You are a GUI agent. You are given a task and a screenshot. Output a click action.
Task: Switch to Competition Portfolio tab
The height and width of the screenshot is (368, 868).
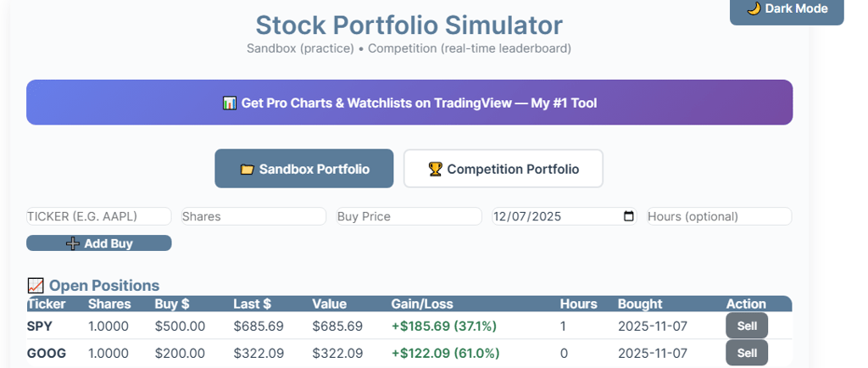pos(503,169)
